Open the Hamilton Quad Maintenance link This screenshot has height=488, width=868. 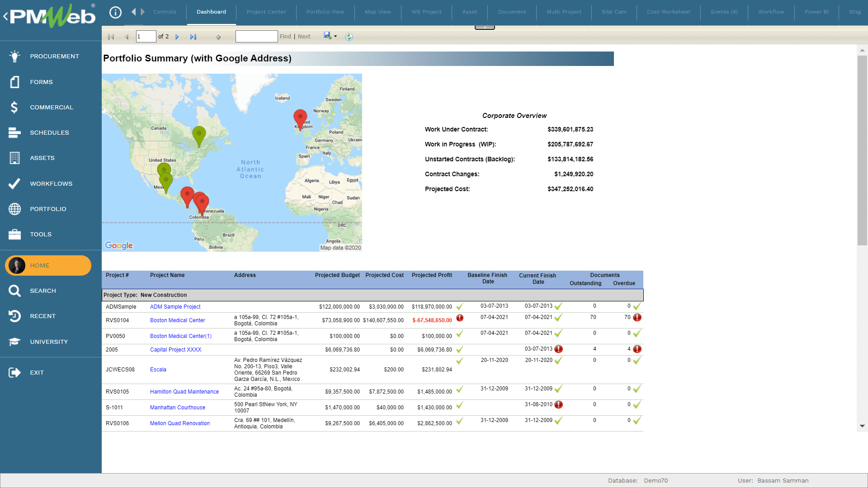[x=184, y=392]
